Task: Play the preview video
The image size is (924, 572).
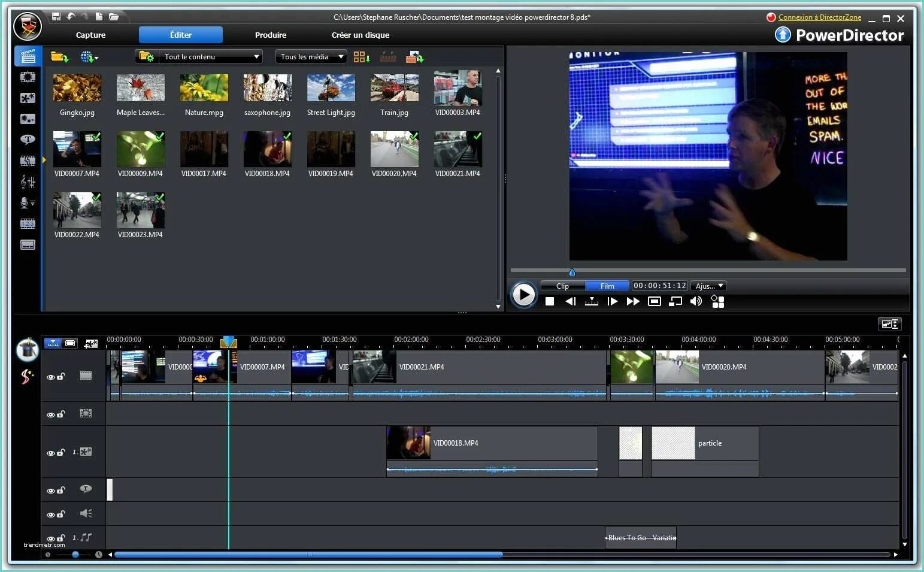Action: (523, 295)
